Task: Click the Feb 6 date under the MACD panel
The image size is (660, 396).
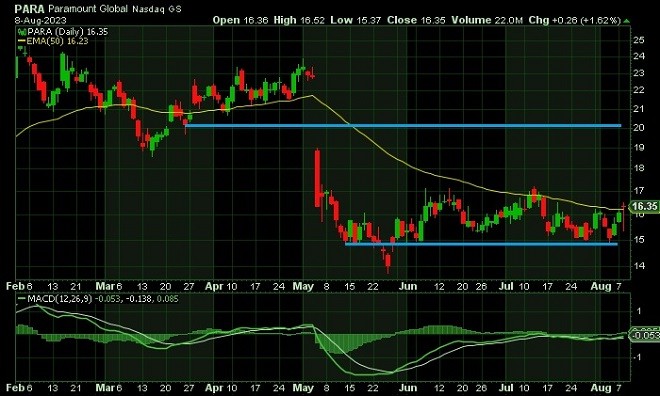Action: coord(19,388)
